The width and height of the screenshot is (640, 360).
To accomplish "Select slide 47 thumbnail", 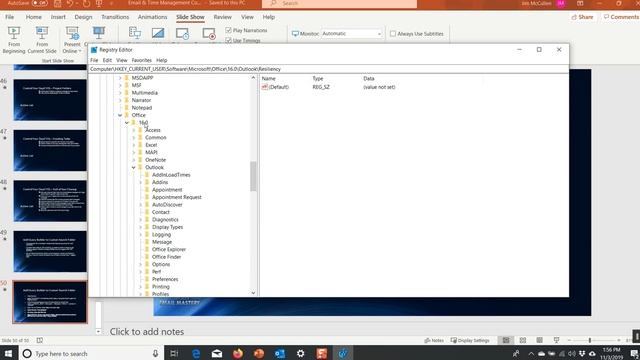I will click(x=50, y=151).
